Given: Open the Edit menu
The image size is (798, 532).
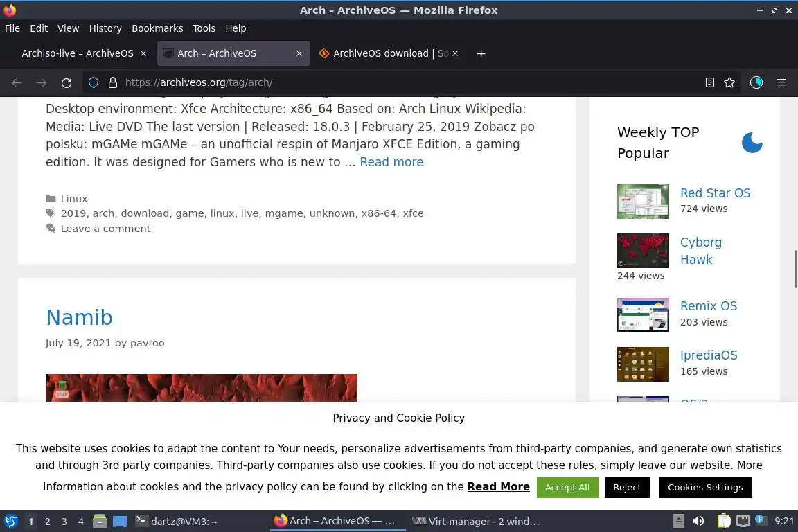Looking at the screenshot, I should [39, 28].
